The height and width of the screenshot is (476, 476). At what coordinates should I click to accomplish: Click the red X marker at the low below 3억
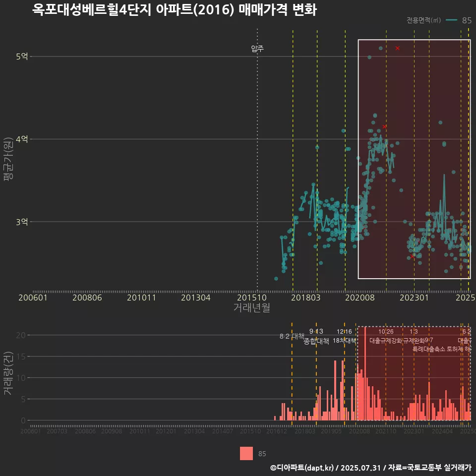(412, 256)
